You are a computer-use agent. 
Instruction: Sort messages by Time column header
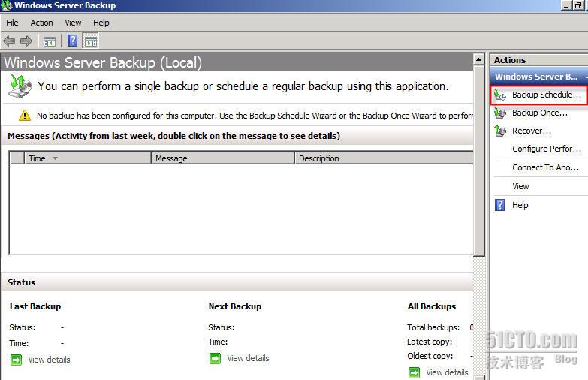tap(88, 158)
